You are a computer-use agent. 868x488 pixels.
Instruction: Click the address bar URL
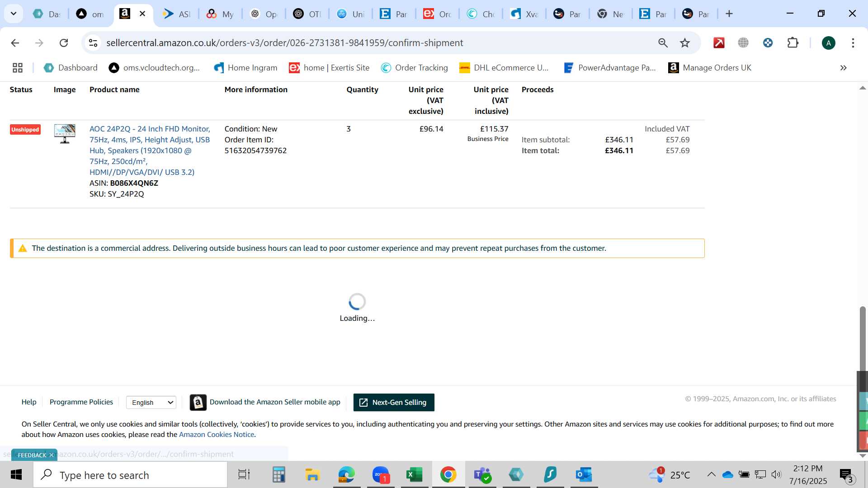(x=285, y=43)
